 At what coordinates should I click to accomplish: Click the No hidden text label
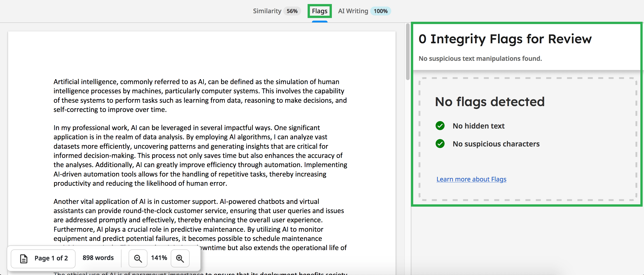coord(478,126)
